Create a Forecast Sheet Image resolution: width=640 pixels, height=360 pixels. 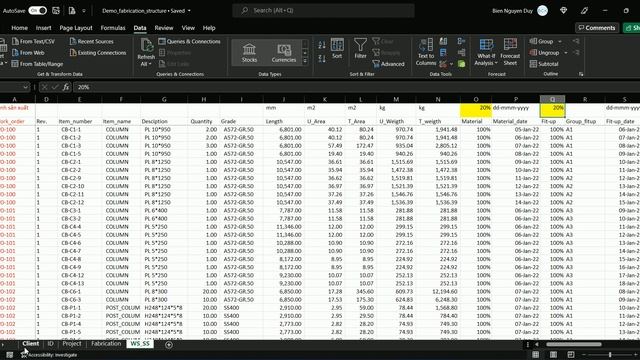coord(510,52)
